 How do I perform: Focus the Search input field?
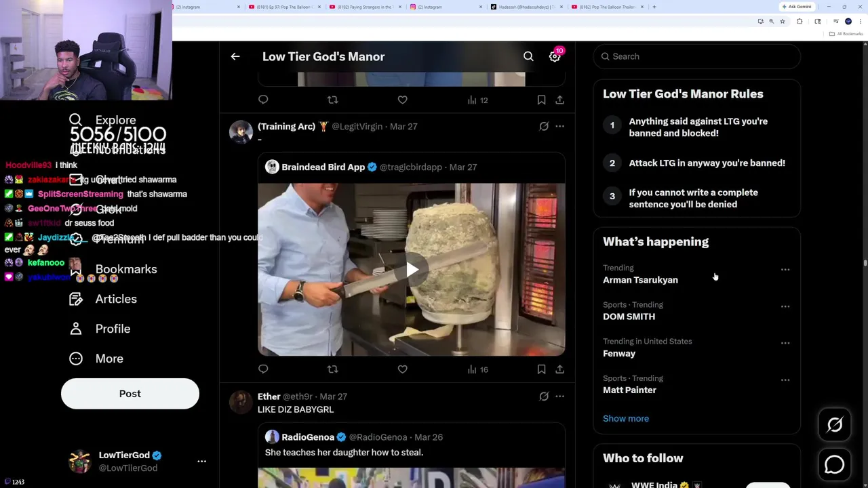(x=697, y=57)
